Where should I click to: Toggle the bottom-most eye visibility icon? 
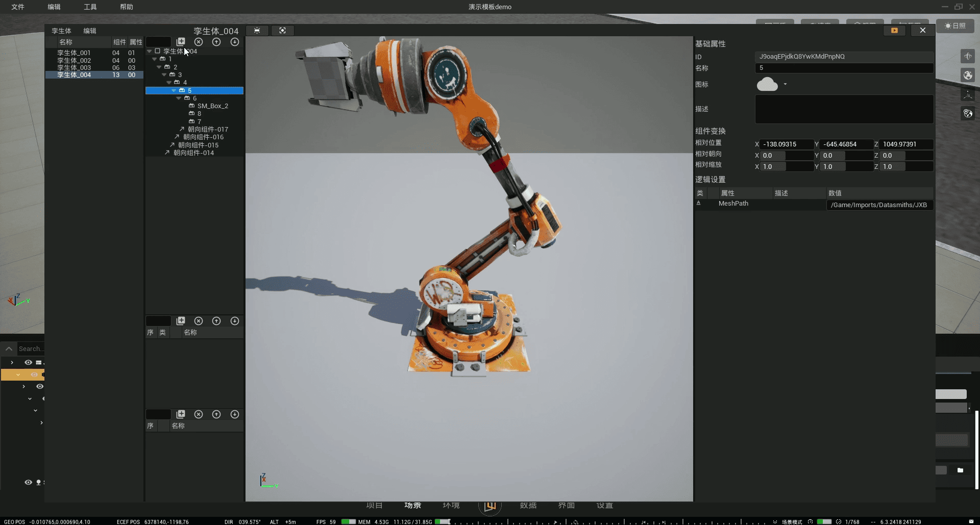pos(29,482)
